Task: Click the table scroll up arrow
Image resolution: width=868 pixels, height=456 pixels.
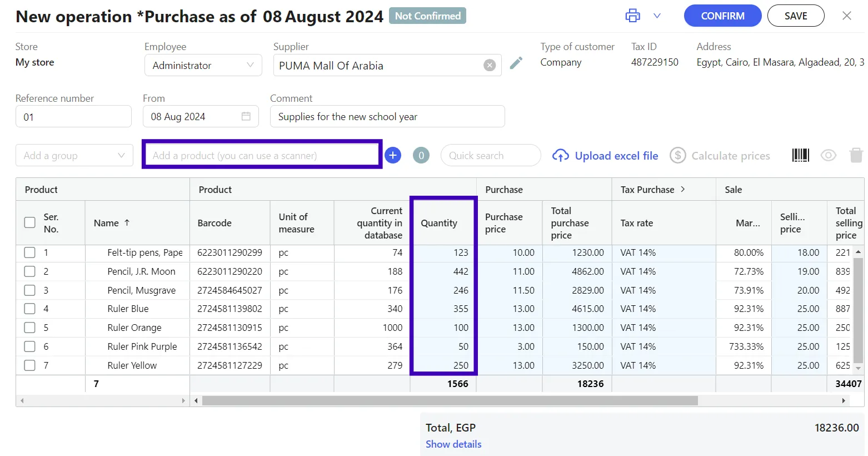Action: (859, 251)
